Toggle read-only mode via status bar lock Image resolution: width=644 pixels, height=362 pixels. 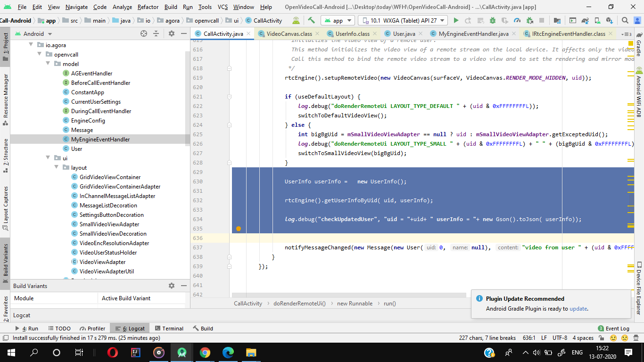602,338
